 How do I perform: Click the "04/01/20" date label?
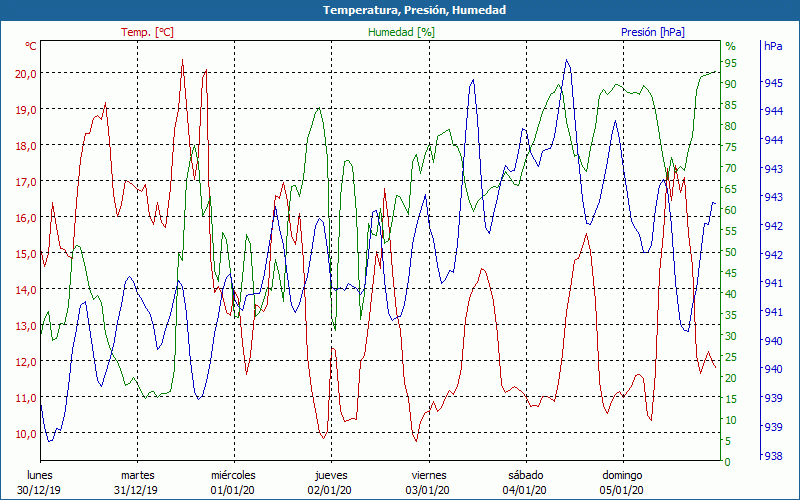click(524, 490)
